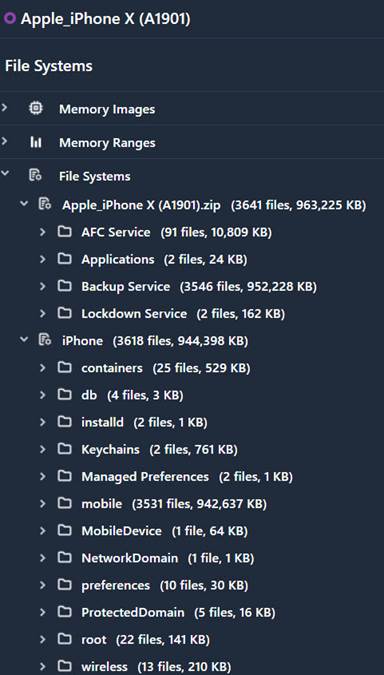Expand the Memory Ranges node

tap(5, 140)
